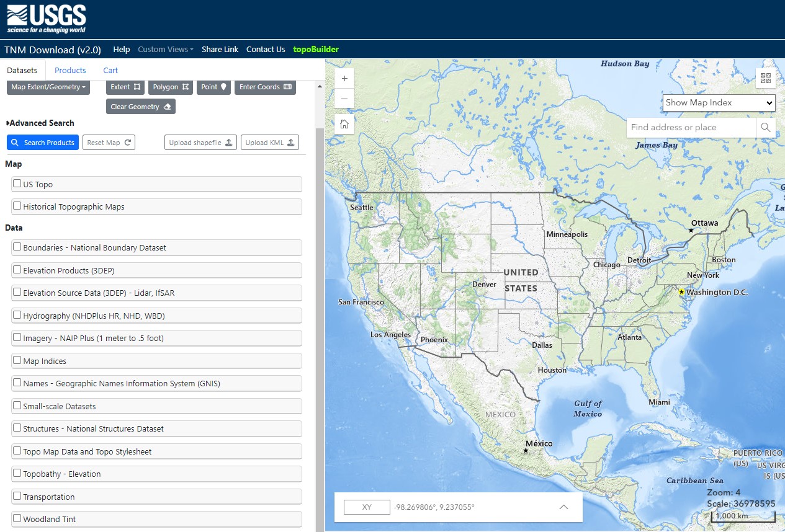
Task: Enable Topobathy - Elevation checkbox
Action: tap(17, 473)
